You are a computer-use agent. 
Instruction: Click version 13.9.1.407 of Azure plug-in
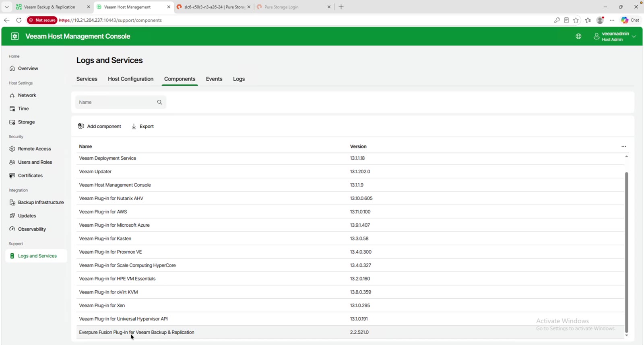coord(360,225)
